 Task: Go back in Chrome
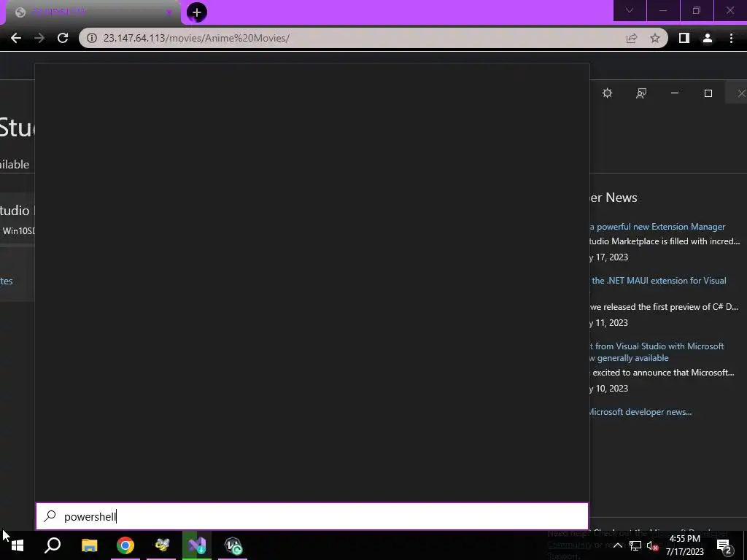click(x=16, y=38)
